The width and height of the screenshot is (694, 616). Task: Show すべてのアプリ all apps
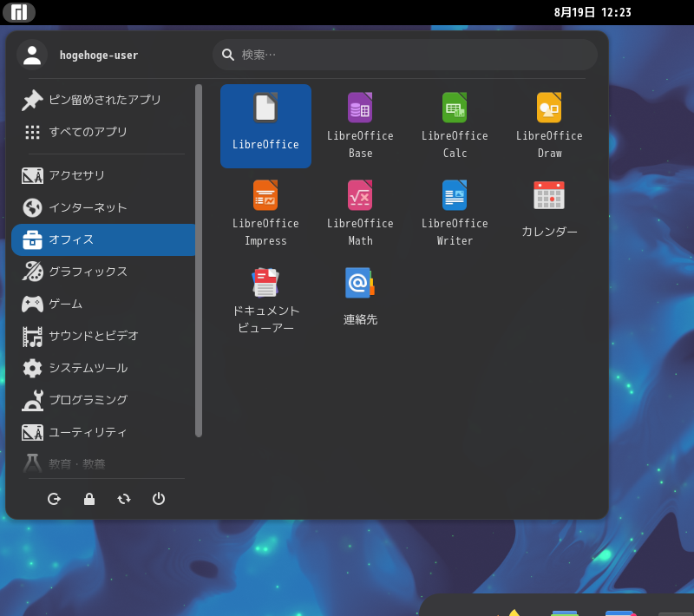click(103, 132)
